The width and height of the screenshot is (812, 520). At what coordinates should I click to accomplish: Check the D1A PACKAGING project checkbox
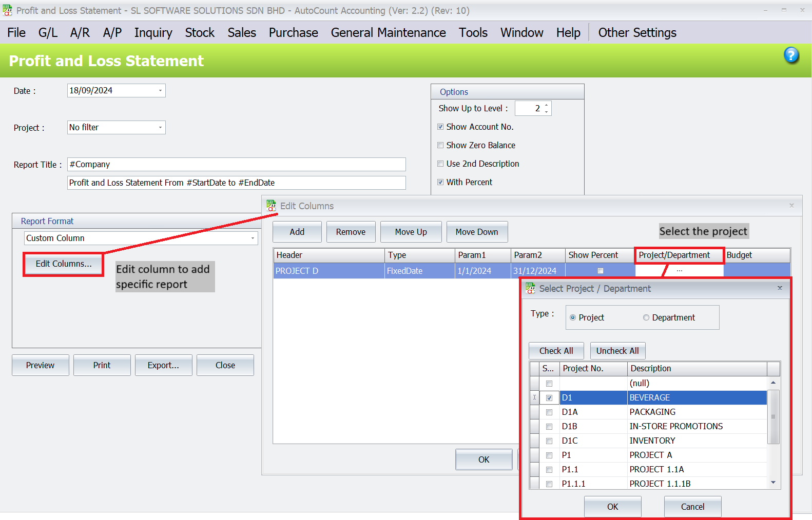(549, 412)
